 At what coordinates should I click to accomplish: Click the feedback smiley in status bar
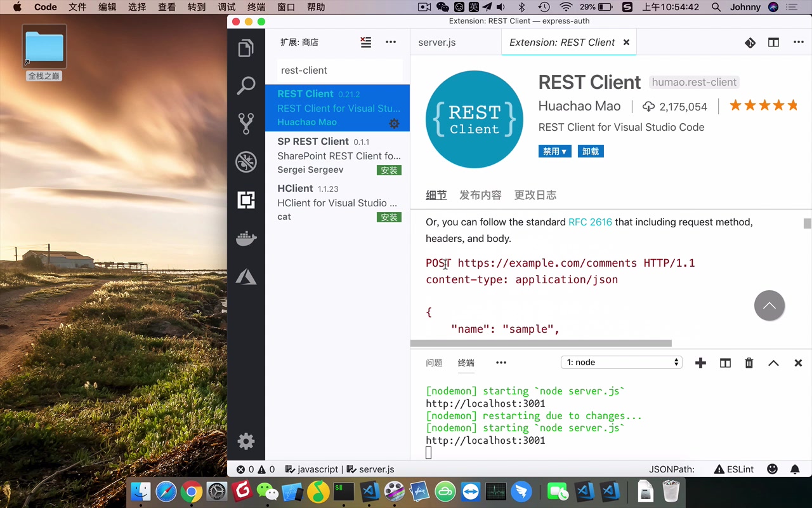click(772, 469)
